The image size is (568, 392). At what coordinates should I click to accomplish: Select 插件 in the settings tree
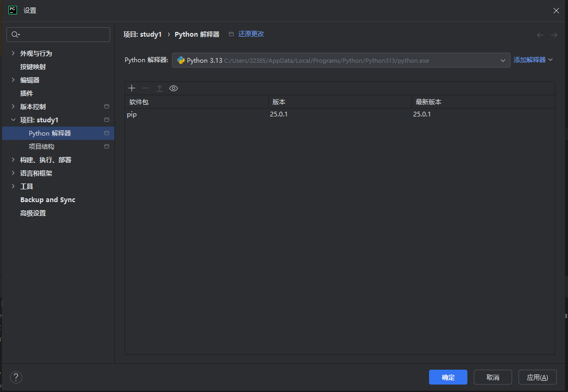[27, 94]
